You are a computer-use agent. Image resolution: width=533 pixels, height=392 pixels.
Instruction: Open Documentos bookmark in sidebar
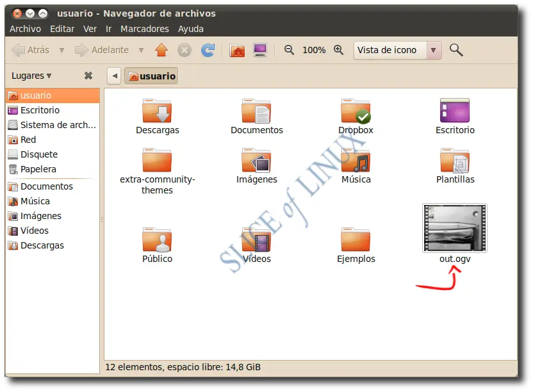pyautogui.click(x=53, y=186)
